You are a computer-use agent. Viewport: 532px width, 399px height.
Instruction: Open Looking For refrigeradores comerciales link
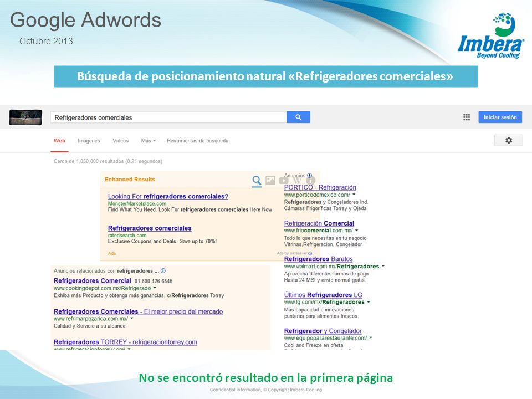coord(168,196)
